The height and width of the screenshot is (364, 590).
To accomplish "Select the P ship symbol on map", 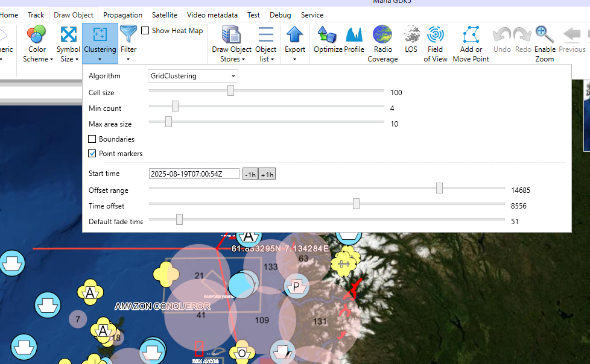I will click(296, 286).
